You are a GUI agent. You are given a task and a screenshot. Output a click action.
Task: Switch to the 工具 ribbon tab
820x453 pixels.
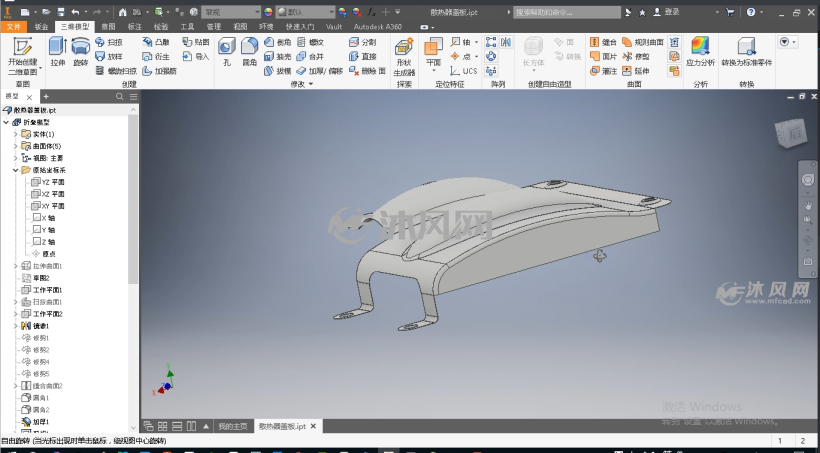click(x=187, y=26)
